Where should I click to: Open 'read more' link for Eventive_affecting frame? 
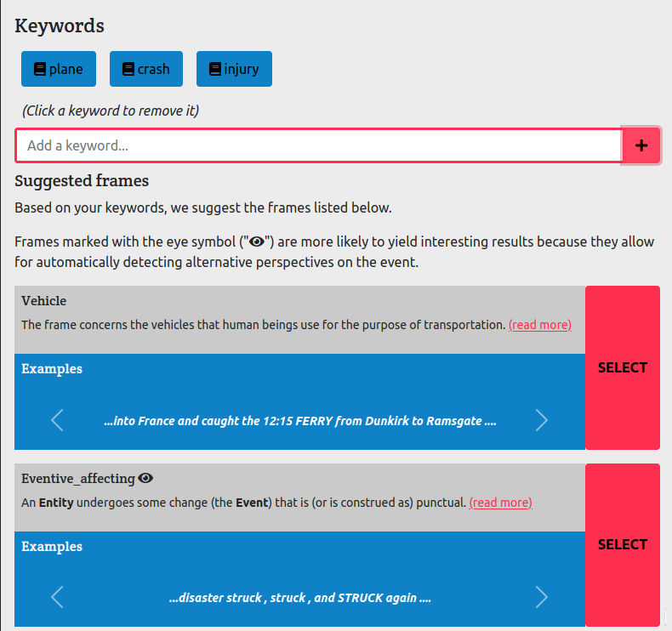[500, 503]
